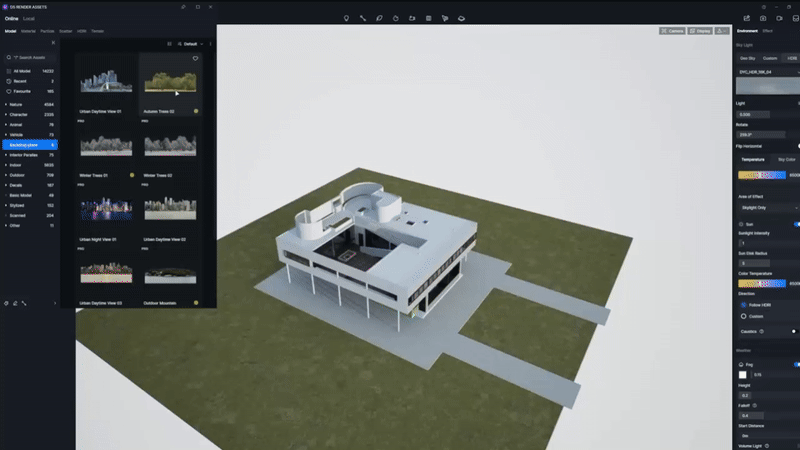Image resolution: width=800 pixels, height=450 pixels.
Task: Expand the Vehicle category
Action: [x=6, y=135]
